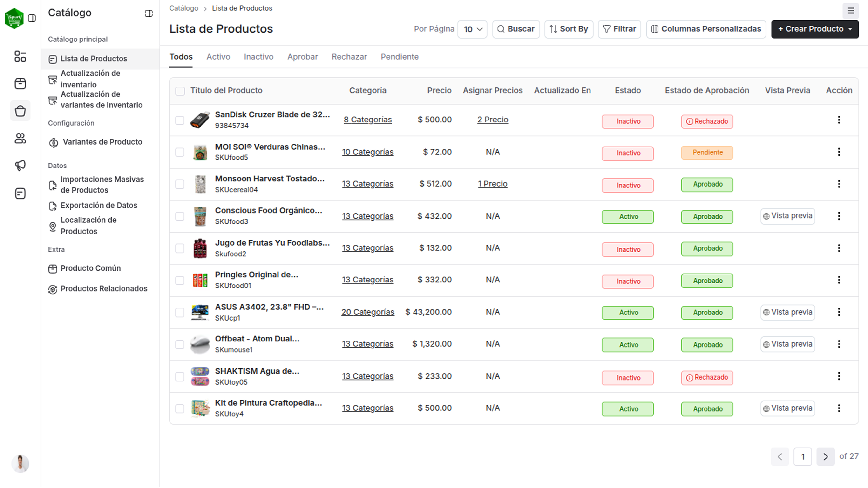
Task: Check the Pringles Original row checkbox
Action: (180, 281)
